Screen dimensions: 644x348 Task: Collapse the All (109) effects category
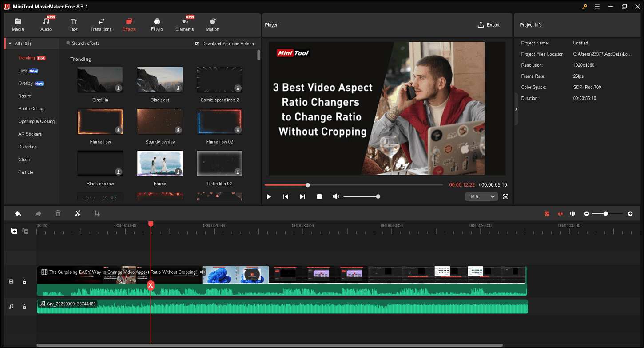[x=10, y=44]
